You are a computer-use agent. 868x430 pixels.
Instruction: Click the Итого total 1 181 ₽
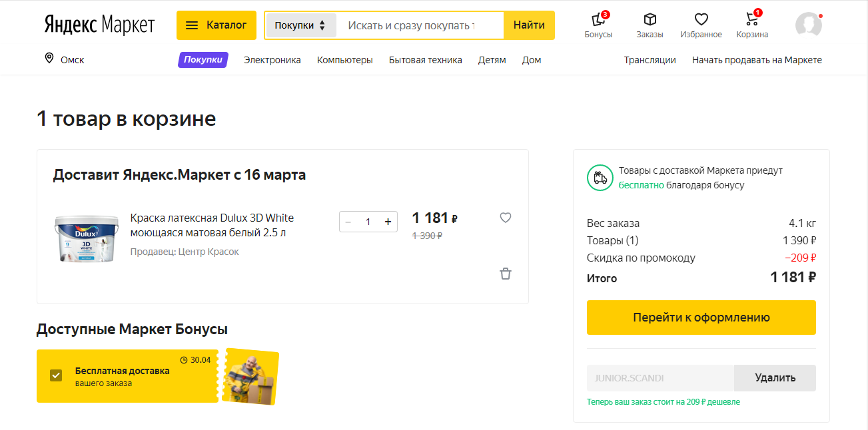(x=793, y=277)
